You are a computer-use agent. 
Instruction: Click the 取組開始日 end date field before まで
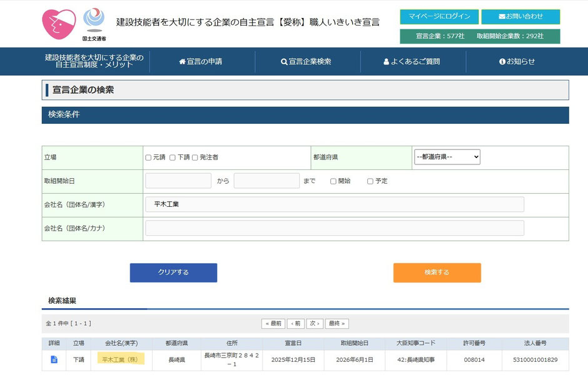point(266,181)
